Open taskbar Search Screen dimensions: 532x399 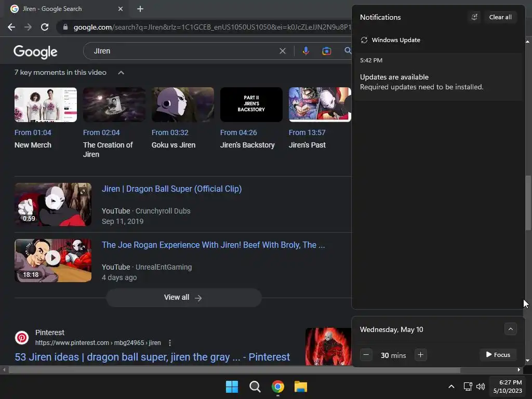(255, 387)
